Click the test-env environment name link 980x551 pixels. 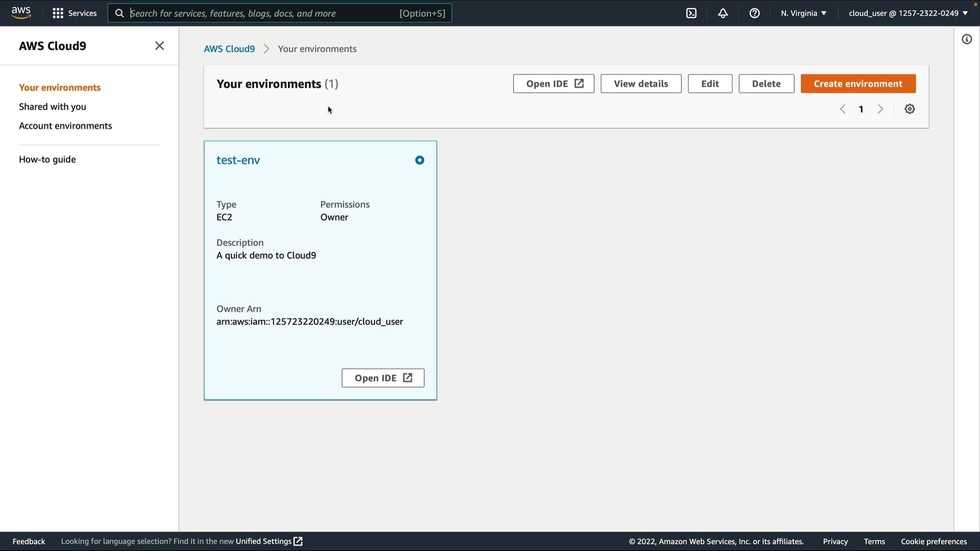[x=238, y=160]
